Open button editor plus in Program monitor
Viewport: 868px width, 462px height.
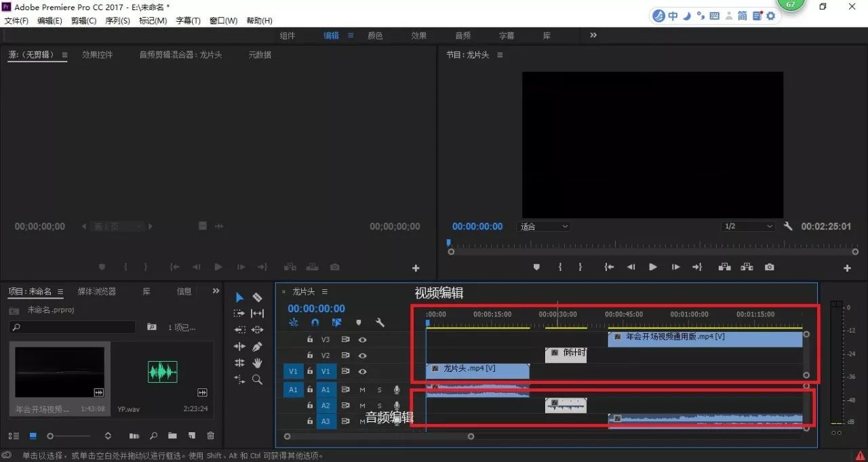pyautogui.click(x=847, y=268)
